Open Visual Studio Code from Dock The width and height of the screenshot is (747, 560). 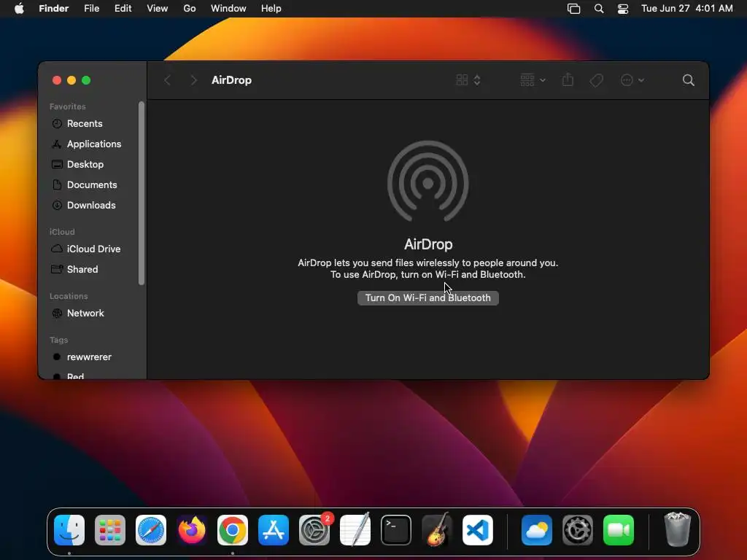coord(477,530)
